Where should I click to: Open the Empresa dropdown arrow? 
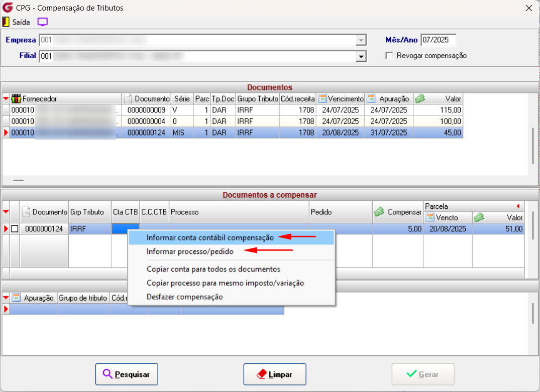[361, 40]
